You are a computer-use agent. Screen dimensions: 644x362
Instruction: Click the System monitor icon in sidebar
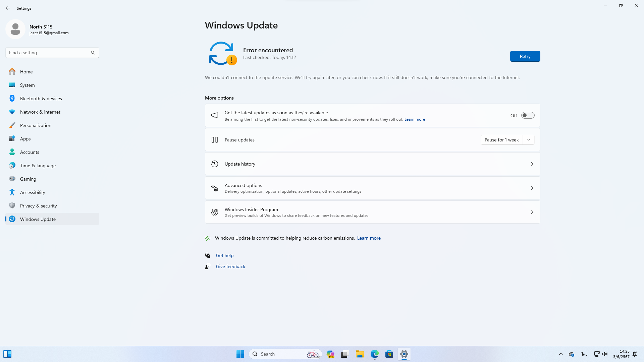(x=12, y=85)
